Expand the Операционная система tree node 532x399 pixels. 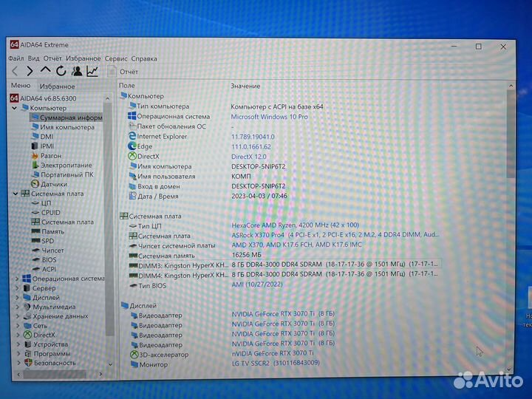(17, 279)
